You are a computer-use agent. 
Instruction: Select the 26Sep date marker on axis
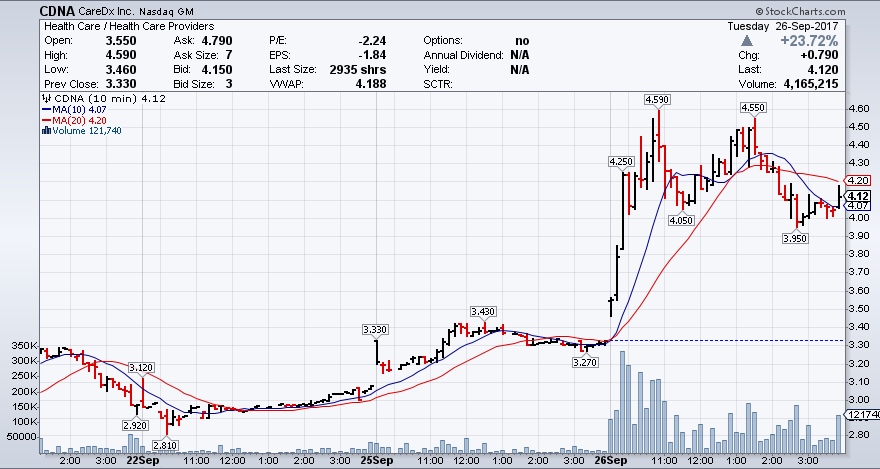(x=611, y=462)
